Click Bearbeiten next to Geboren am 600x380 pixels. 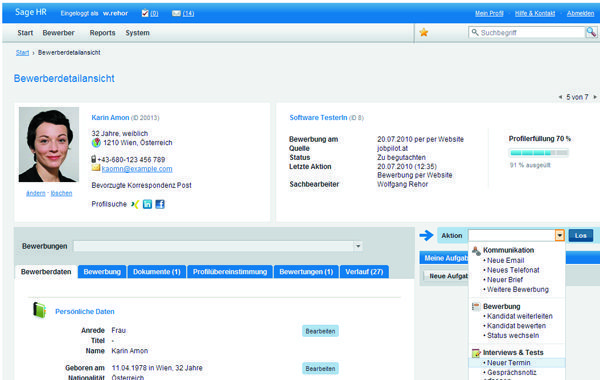(x=320, y=369)
